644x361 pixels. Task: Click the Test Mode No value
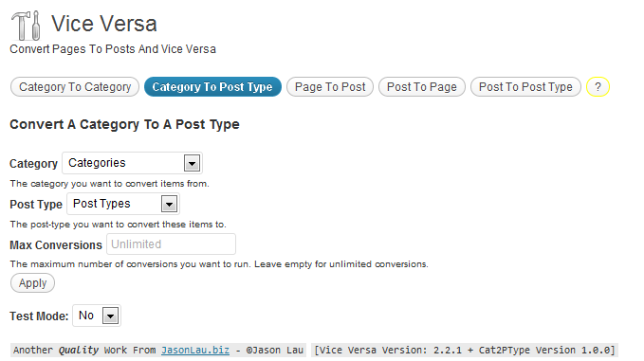(x=86, y=316)
